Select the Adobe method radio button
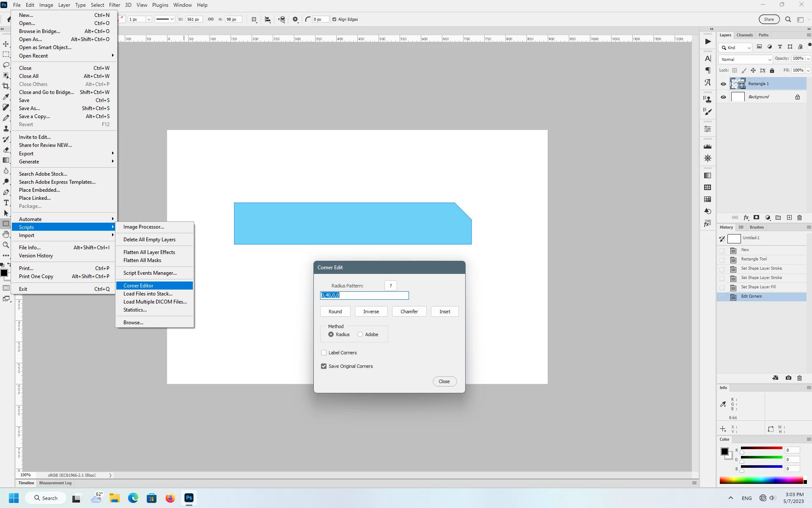The image size is (812, 508). pos(360,334)
